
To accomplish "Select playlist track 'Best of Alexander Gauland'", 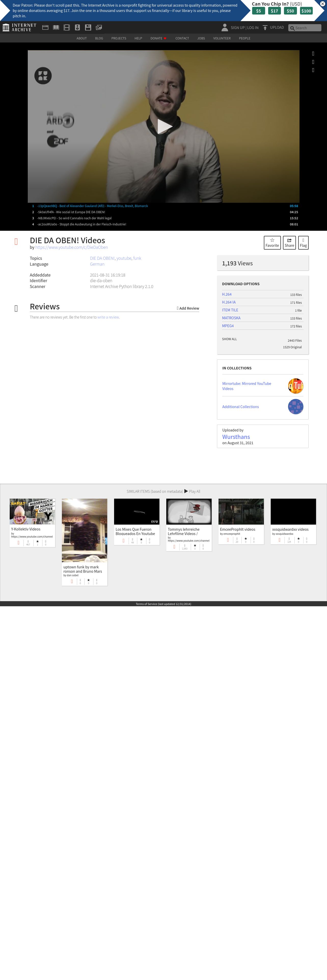I will 163,206.
